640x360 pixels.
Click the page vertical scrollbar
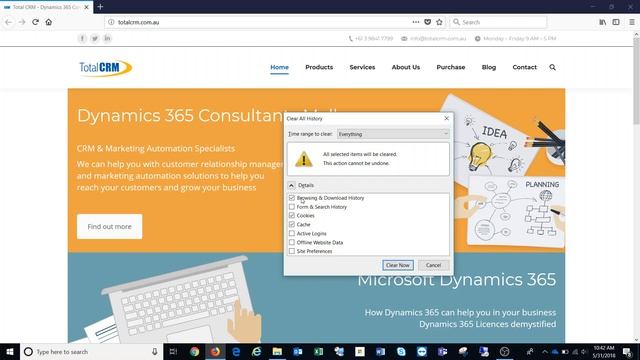click(636, 82)
